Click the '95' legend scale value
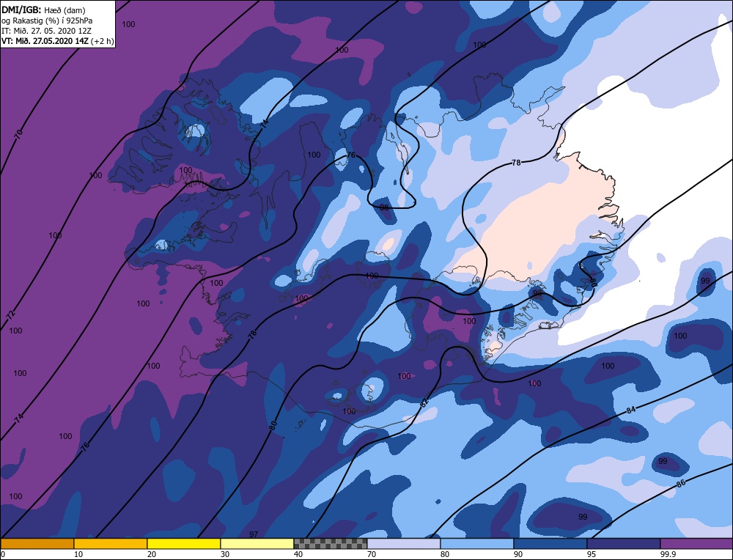The height and width of the screenshot is (560, 733). click(592, 554)
